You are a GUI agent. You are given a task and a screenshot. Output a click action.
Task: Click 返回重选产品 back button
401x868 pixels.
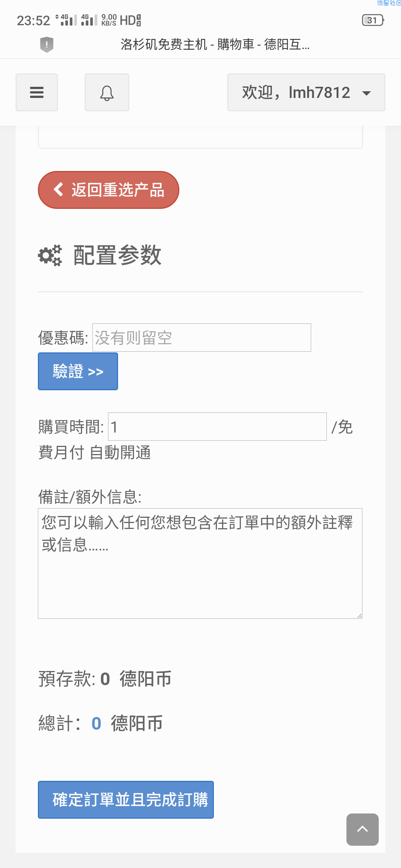click(108, 190)
